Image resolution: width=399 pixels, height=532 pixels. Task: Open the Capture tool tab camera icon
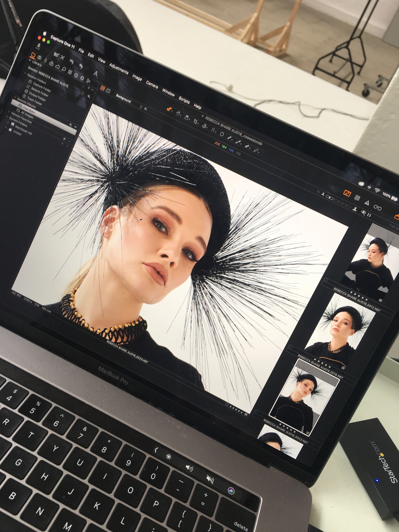39,58
